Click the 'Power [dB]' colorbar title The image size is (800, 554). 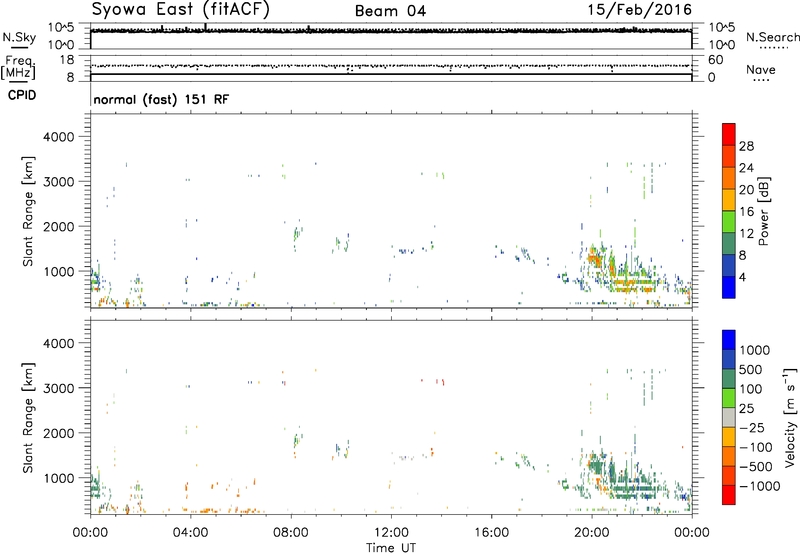(x=763, y=211)
